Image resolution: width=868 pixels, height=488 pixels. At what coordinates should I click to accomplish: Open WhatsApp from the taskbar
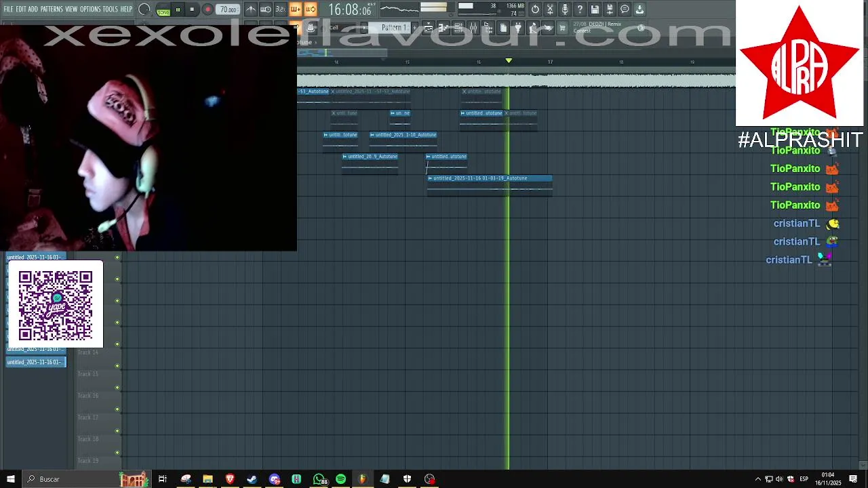[x=319, y=479]
